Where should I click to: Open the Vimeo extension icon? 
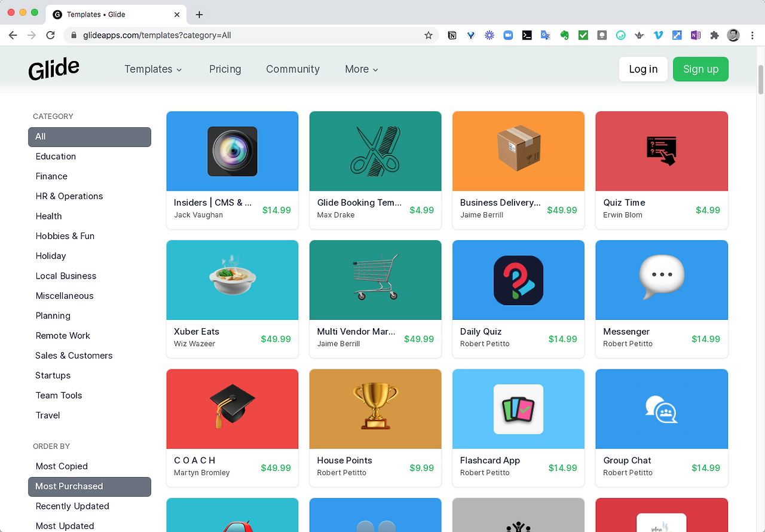point(658,35)
